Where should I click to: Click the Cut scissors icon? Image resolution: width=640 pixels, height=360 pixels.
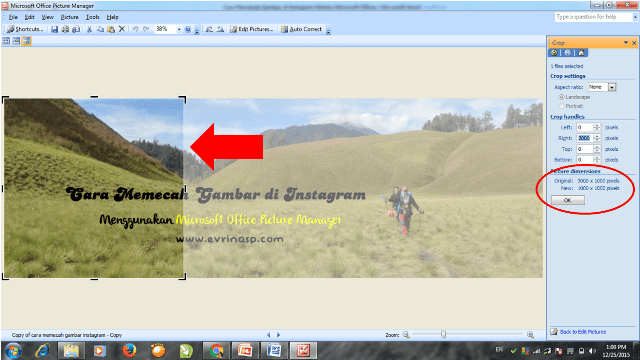[89, 29]
